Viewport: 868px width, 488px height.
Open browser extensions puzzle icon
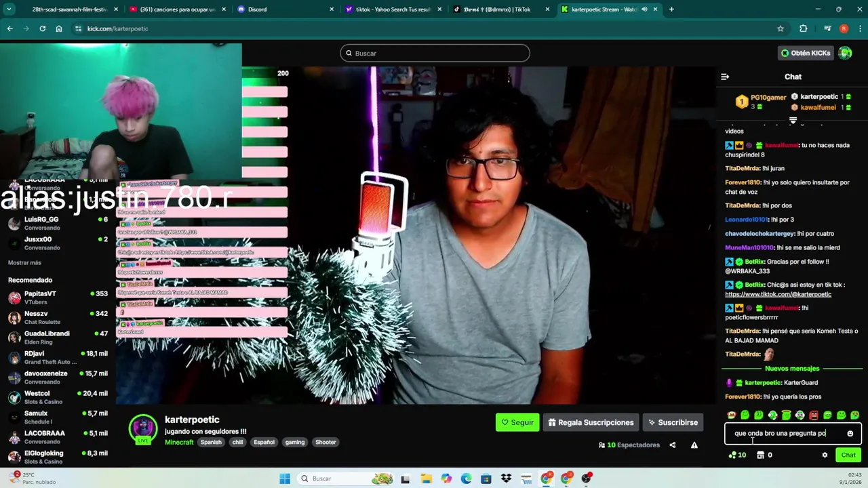coord(804,28)
